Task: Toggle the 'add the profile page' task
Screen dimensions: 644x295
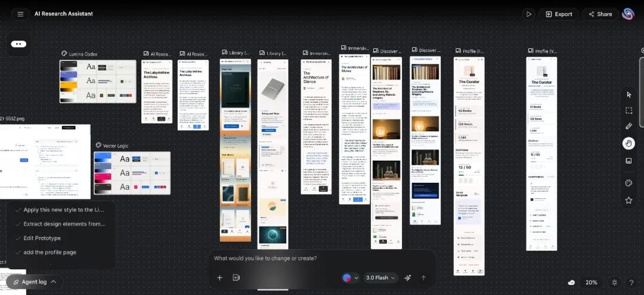Action: coord(49,252)
